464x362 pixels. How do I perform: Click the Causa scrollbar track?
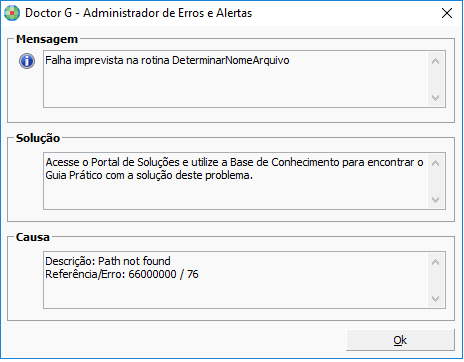click(x=436, y=280)
